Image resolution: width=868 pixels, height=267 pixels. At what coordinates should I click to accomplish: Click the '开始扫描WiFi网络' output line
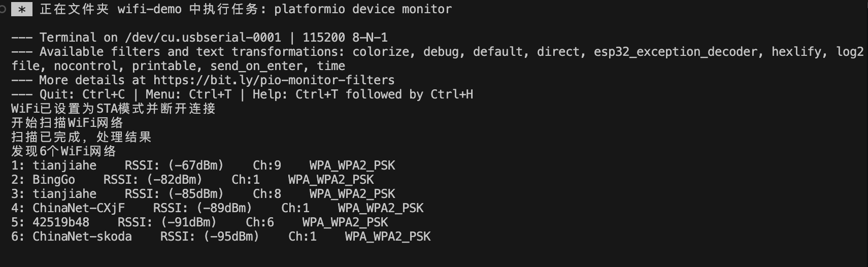[68, 123]
